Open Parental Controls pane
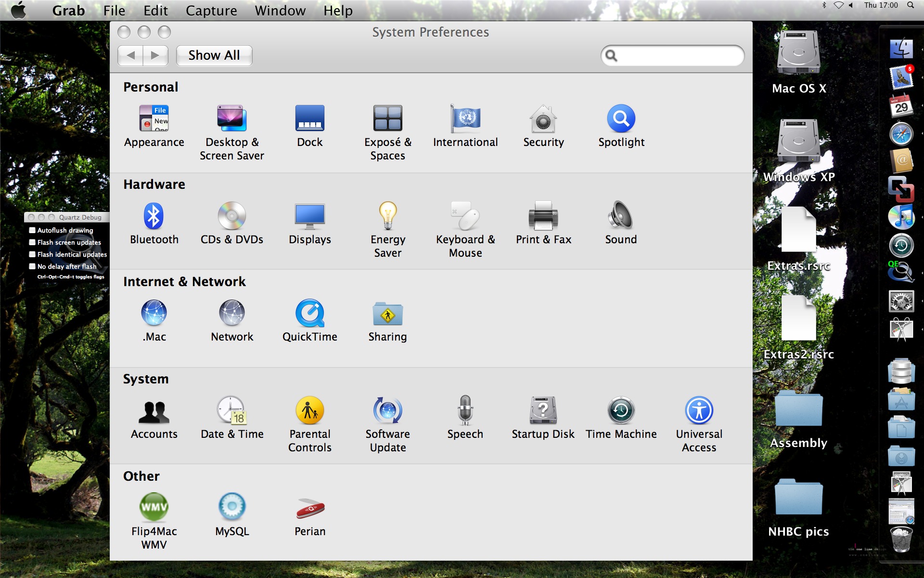Screen dimensions: 924x578 pos(309,411)
